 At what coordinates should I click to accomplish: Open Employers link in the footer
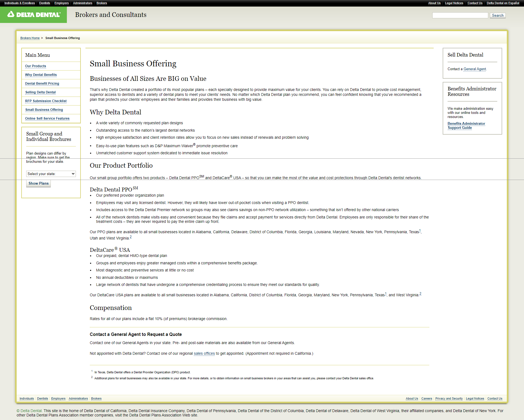click(x=58, y=399)
